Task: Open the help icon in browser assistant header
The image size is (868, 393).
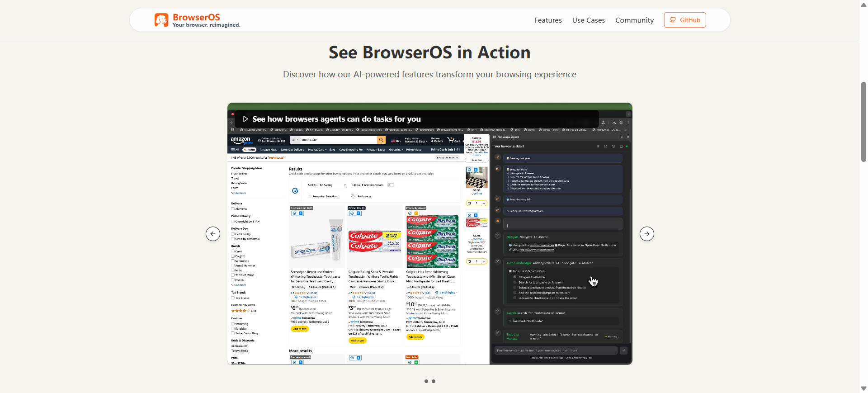Action: tap(613, 147)
